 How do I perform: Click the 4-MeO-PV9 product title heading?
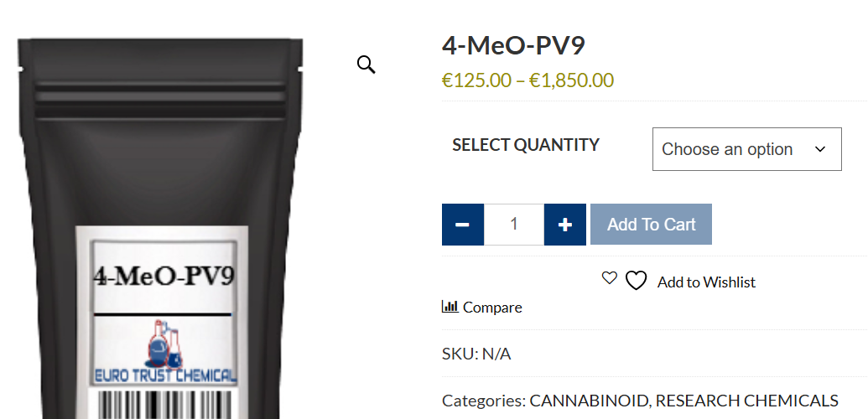[x=513, y=46]
